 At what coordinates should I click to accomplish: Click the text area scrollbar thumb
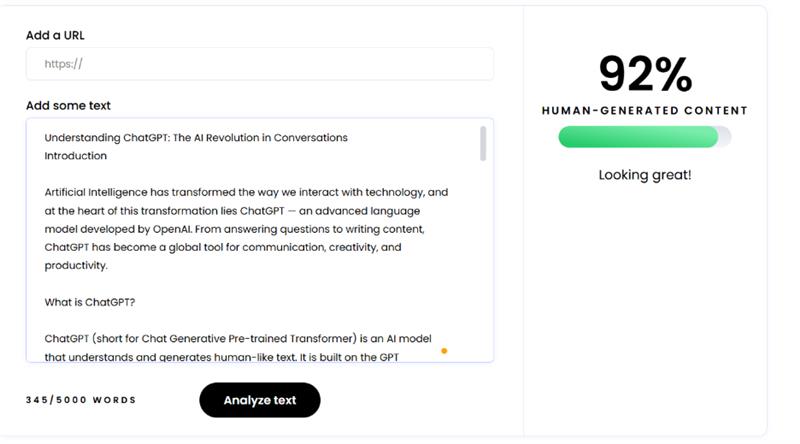[484, 143]
